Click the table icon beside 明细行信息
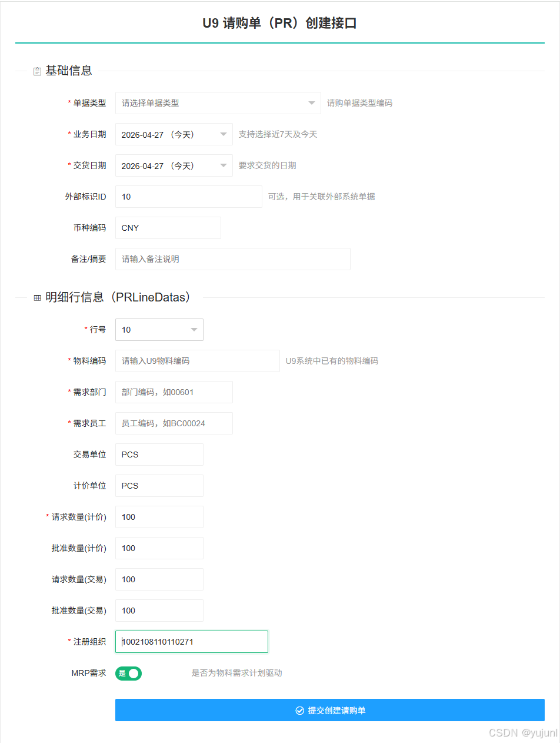Viewport: 560px width, 743px height. 37,298
